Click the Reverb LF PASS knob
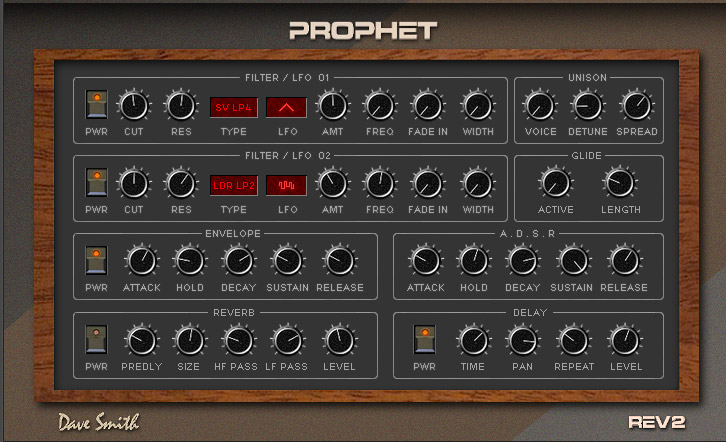This screenshot has width=726, height=442. 288,340
